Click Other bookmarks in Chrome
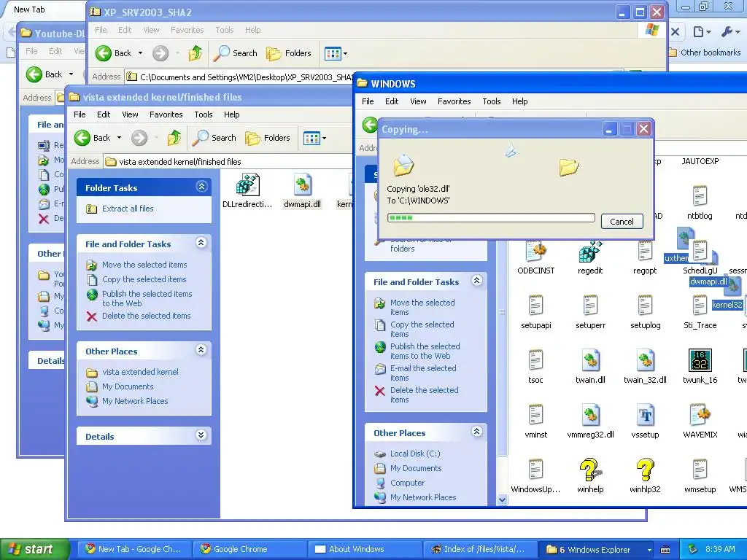 pyautogui.click(x=705, y=52)
